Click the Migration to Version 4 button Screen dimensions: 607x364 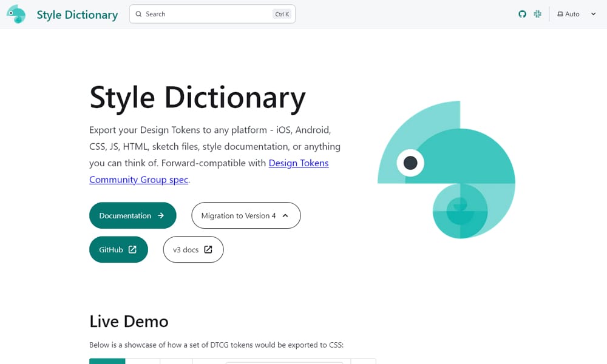[x=246, y=215]
